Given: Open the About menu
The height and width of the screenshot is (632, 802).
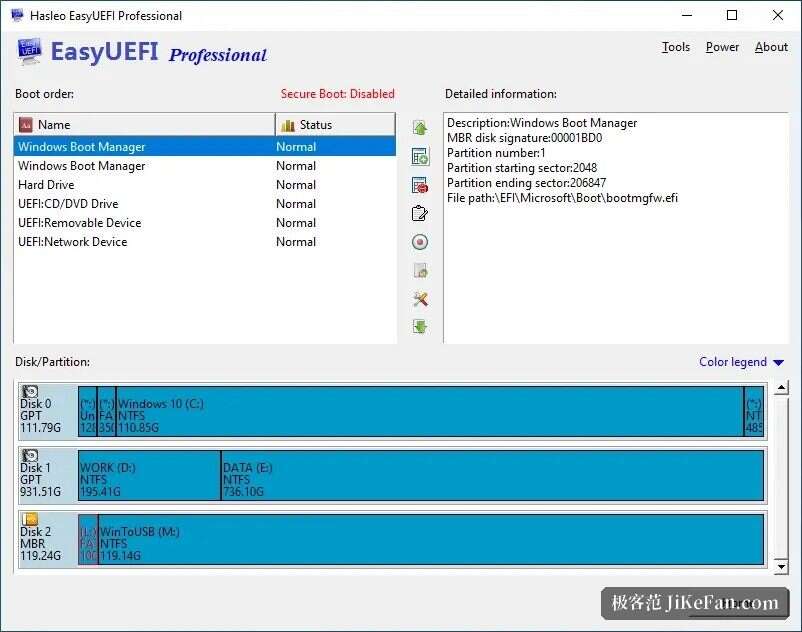Looking at the screenshot, I should coord(771,47).
